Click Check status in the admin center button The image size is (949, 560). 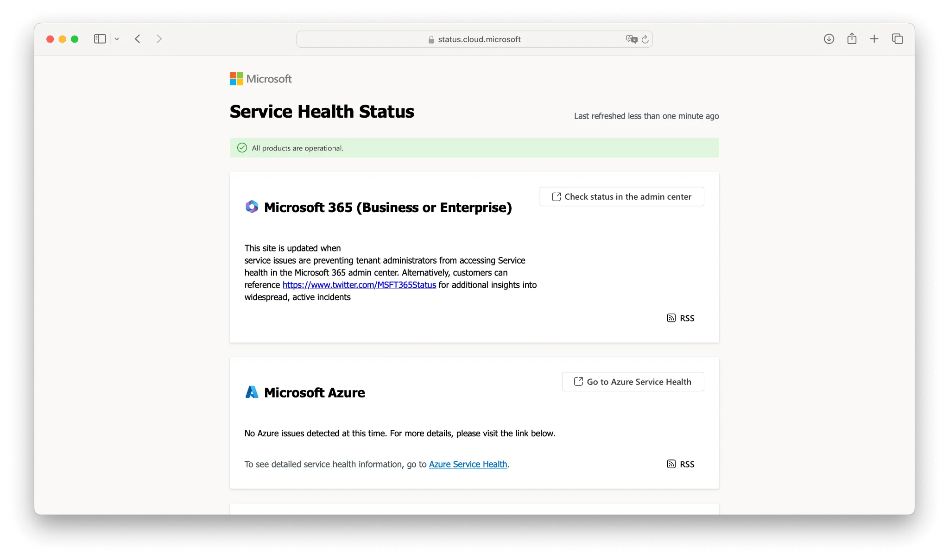pos(622,196)
